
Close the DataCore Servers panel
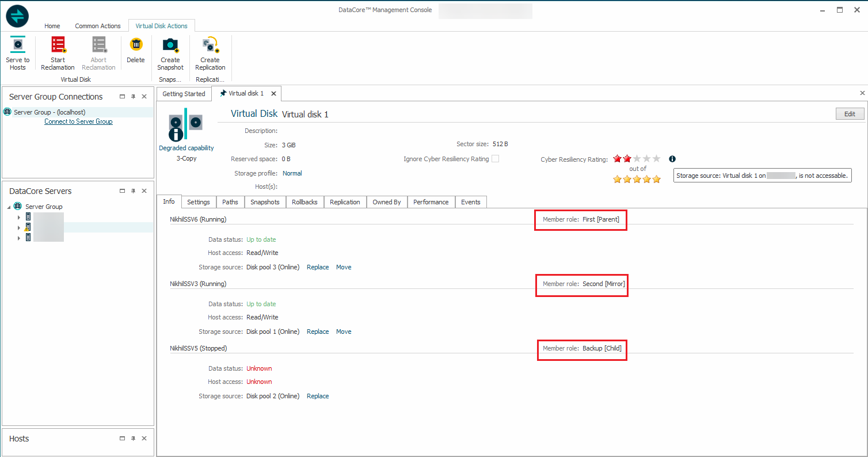(x=144, y=191)
